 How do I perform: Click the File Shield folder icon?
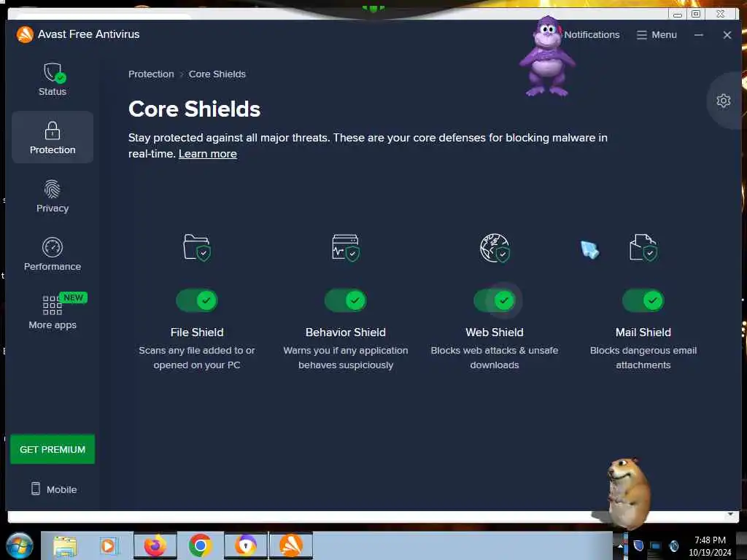click(x=197, y=247)
